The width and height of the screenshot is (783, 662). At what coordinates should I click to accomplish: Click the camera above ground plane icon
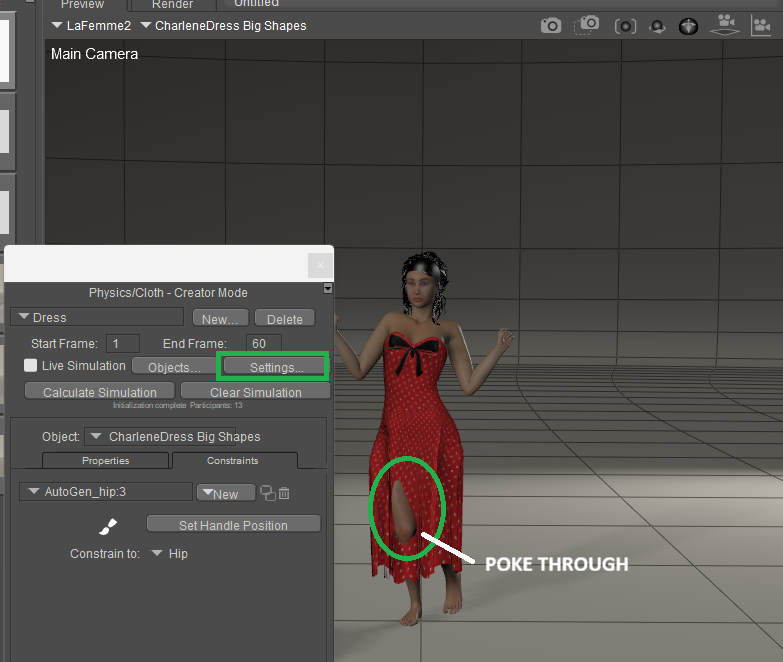726,24
